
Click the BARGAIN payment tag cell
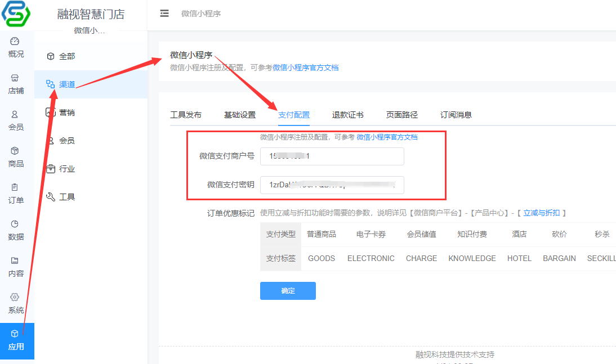560,258
